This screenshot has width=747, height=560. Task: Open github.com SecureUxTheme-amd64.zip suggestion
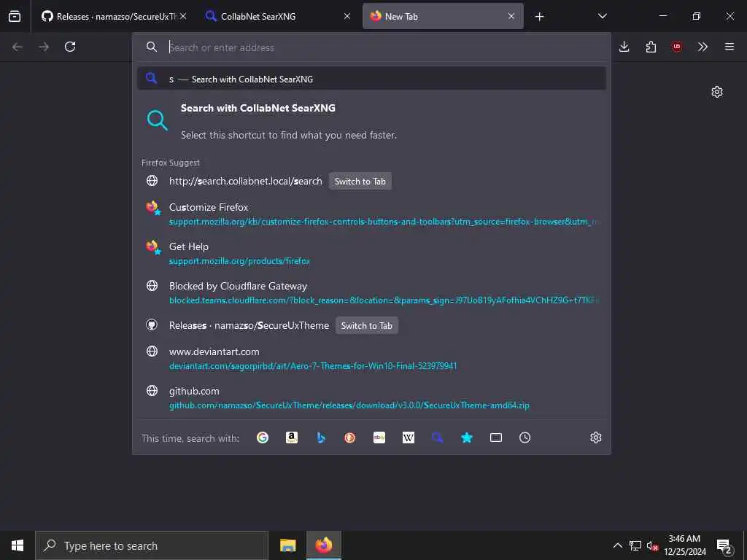(x=371, y=398)
